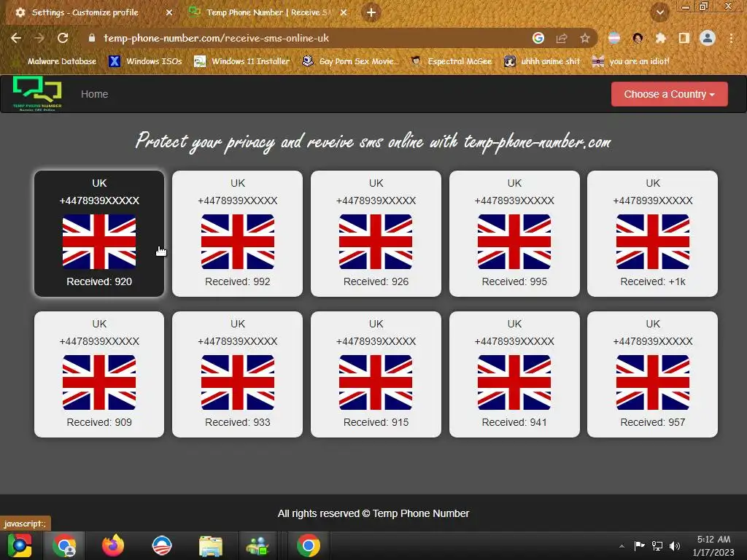Open the Windows ISOs bookmark

pyautogui.click(x=146, y=61)
